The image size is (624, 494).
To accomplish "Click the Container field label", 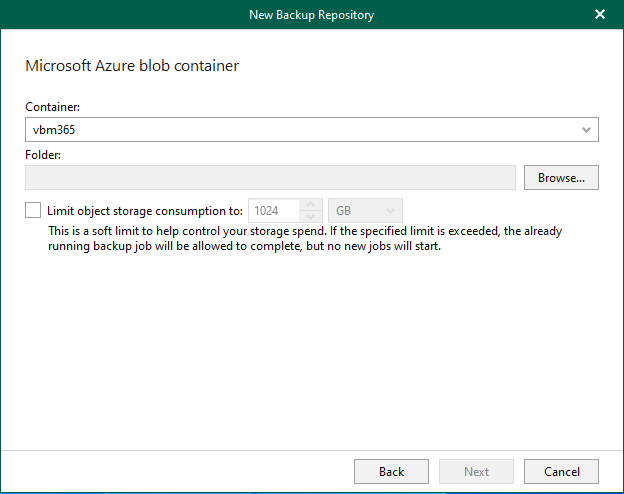I will pos(50,106).
